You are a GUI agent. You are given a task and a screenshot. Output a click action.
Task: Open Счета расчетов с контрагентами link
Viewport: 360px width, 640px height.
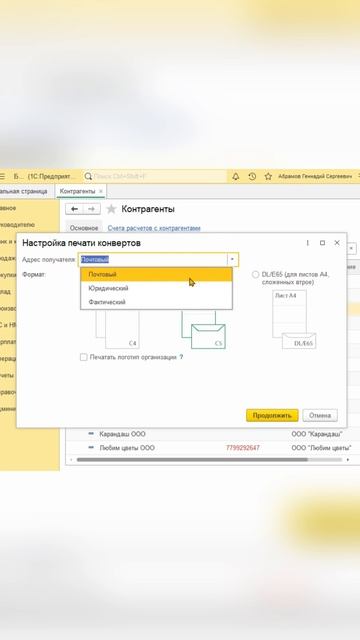[x=154, y=228]
